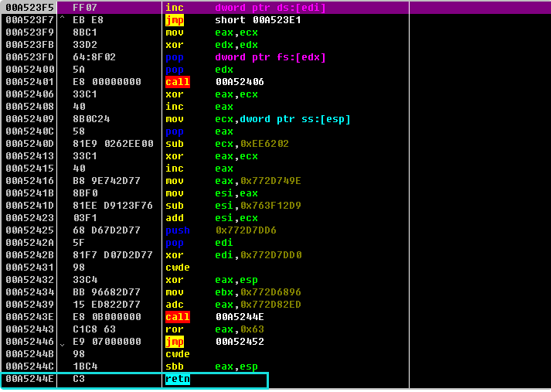Click the xor edi,0x772D7DD0 instruction
Viewport: 551px width, 392px height.
[x=174, y=255]
